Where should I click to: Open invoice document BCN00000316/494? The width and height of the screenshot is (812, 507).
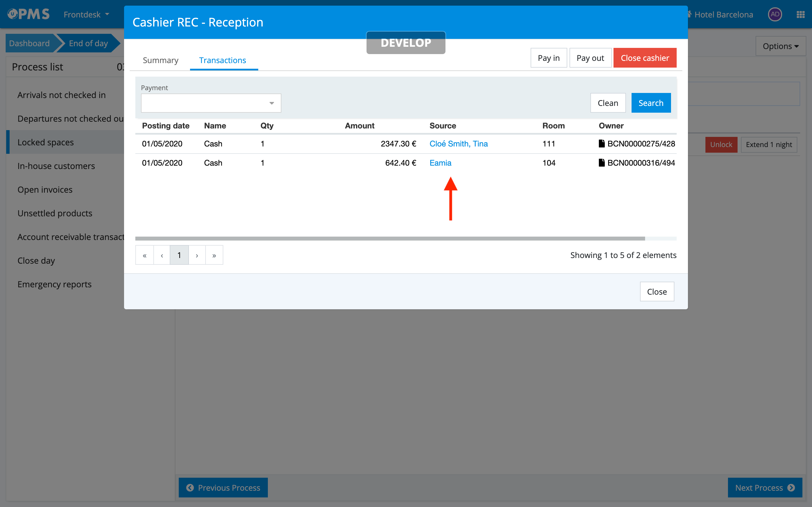coord(640,163)
